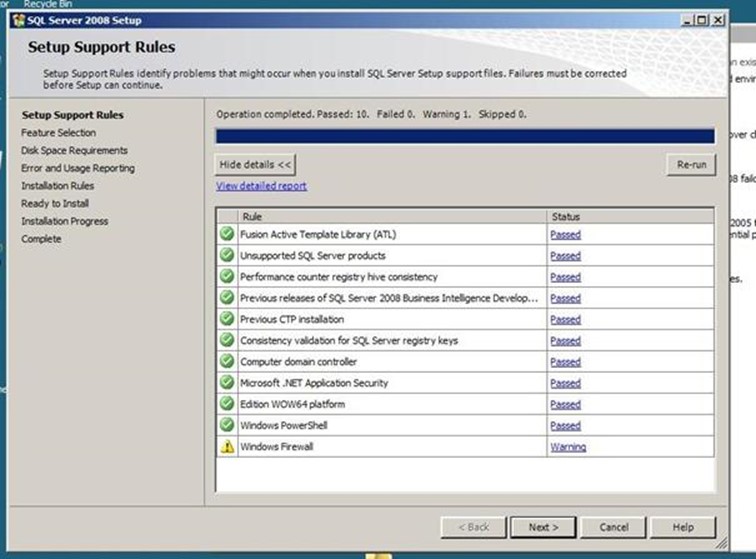Click green check icon for Microsoft .NET Application Security

pos(227,382)
